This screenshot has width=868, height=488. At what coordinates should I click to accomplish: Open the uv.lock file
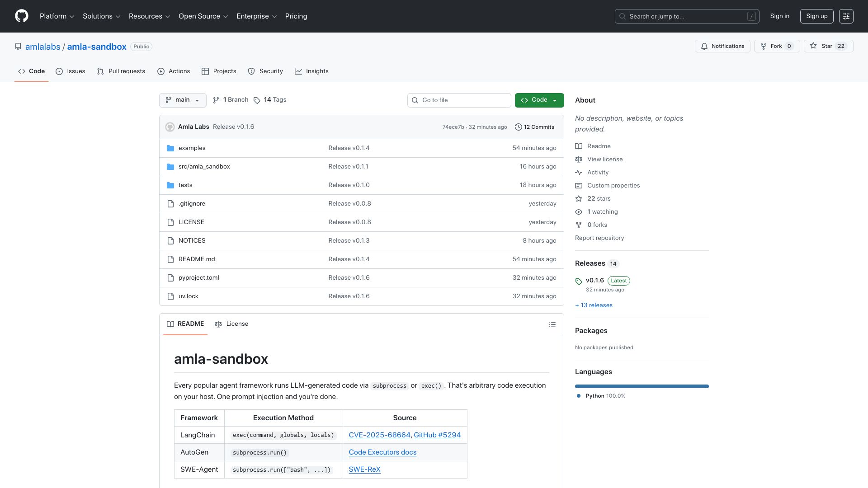188,296
